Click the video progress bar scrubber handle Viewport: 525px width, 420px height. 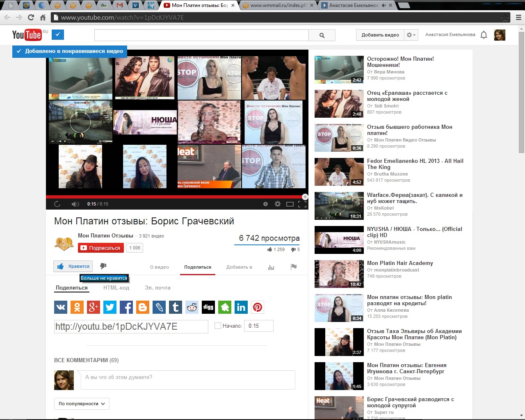click(305, 197)
